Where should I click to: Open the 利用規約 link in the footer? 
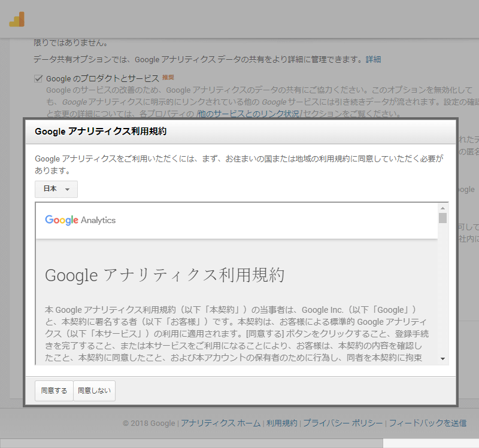281,423
